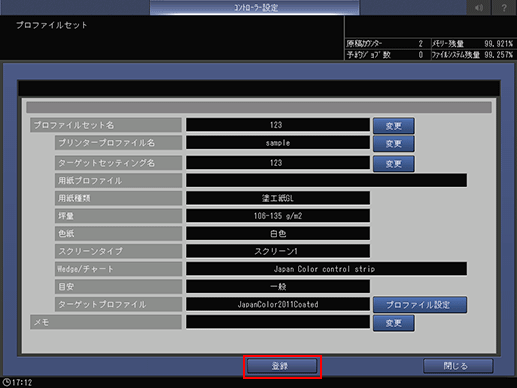Click the 色紙 label
517x388 pixels.
(118, 233)
